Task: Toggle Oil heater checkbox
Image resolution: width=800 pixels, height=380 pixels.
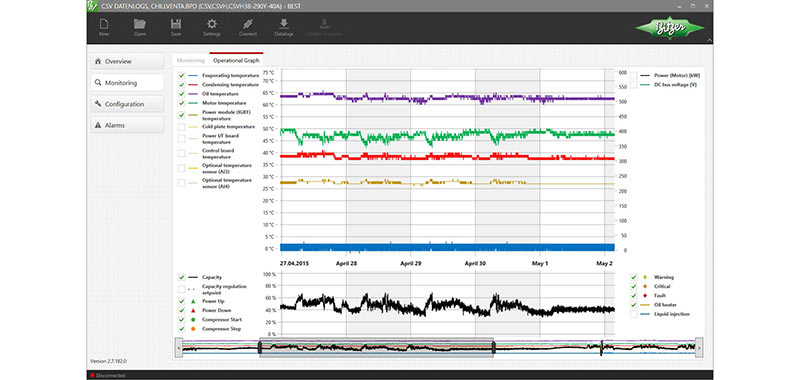Action: click(x=634, y=305)
